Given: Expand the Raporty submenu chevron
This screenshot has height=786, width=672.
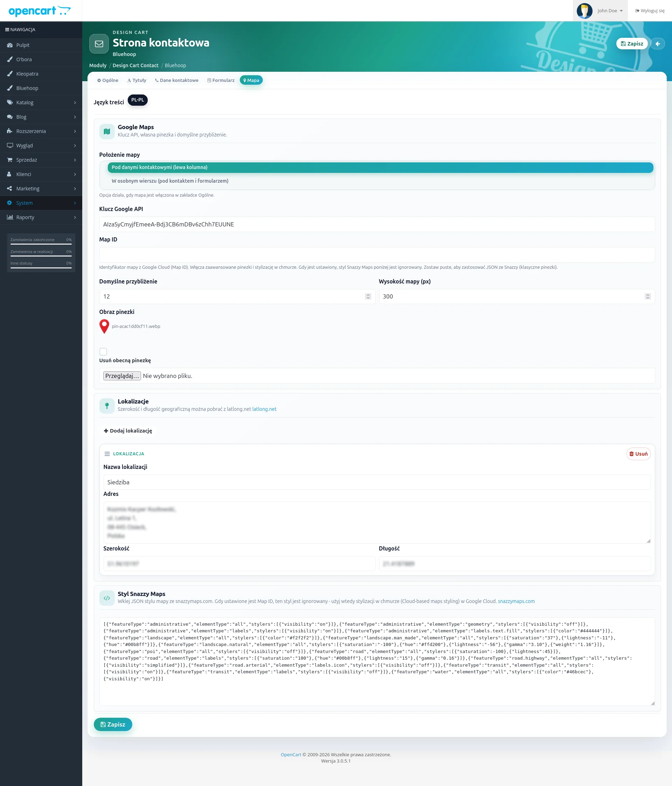Looking at the screenshot, I should (75, 217).
